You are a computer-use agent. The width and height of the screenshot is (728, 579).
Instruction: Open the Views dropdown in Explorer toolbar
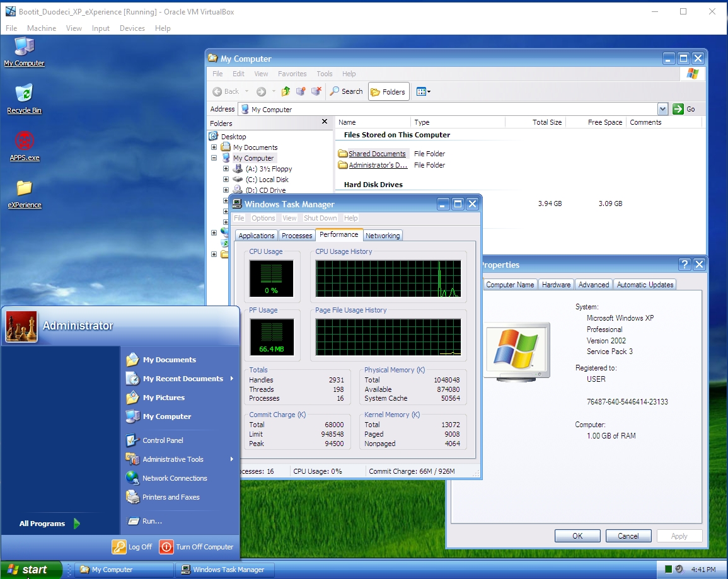pyautogui.click(x=423, y=91)
